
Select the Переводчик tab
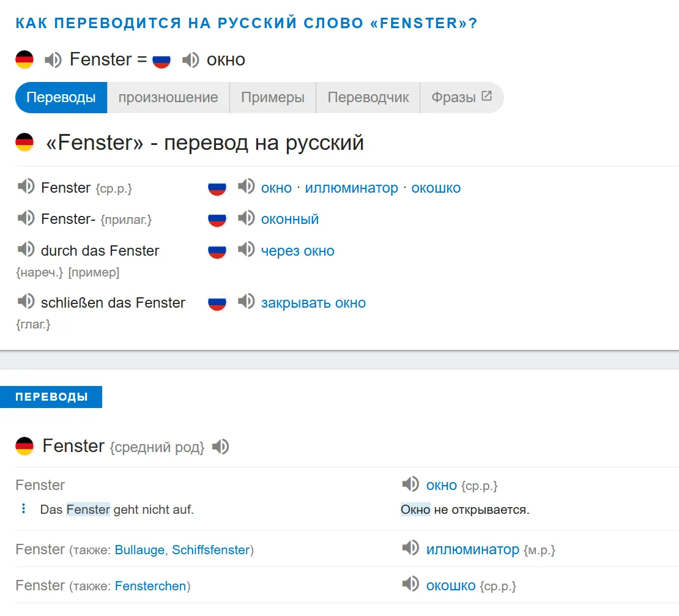pyautogui.click(x=368, y=98)
